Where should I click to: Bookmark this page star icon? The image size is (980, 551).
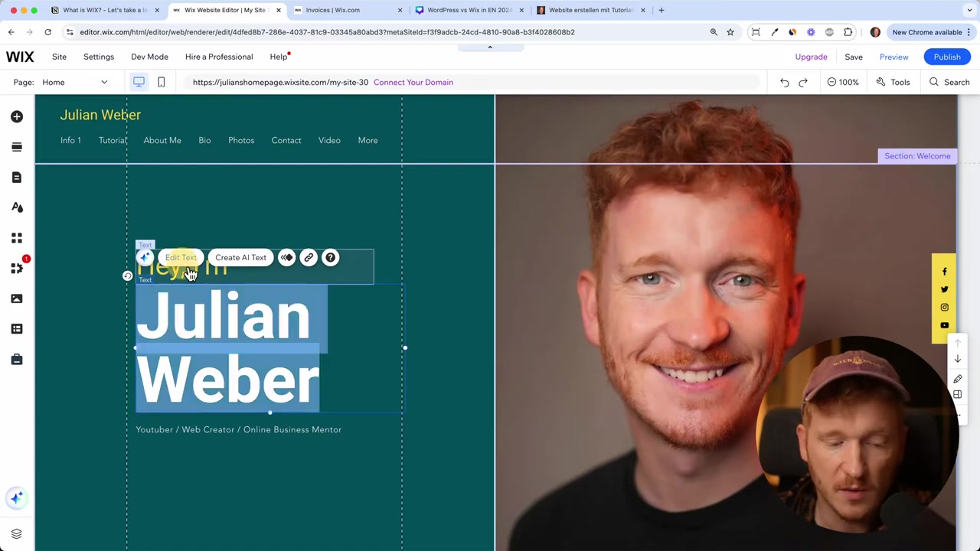(x=730, y=32)
